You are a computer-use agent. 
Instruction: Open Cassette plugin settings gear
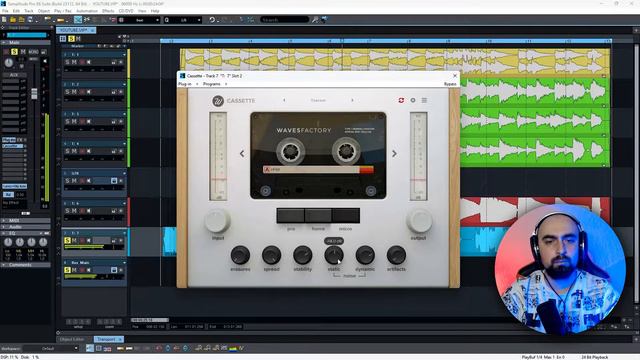coord(413,100)
